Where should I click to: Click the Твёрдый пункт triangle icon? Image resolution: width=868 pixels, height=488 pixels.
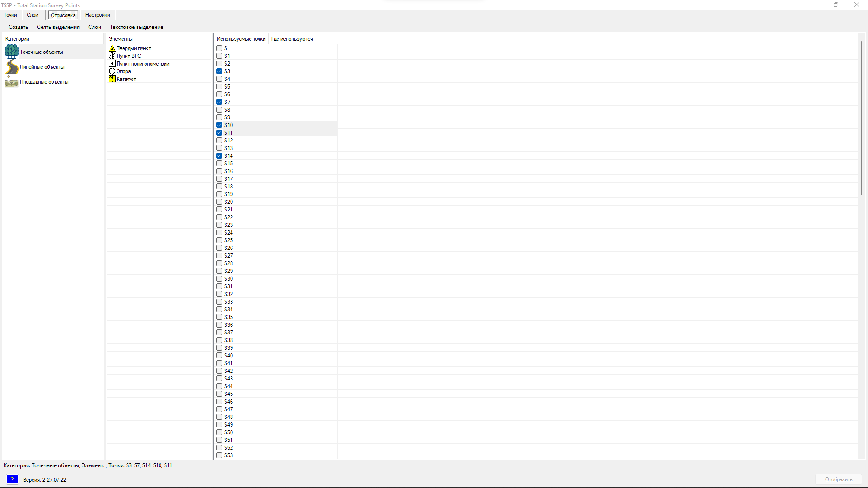pos(112,48)
